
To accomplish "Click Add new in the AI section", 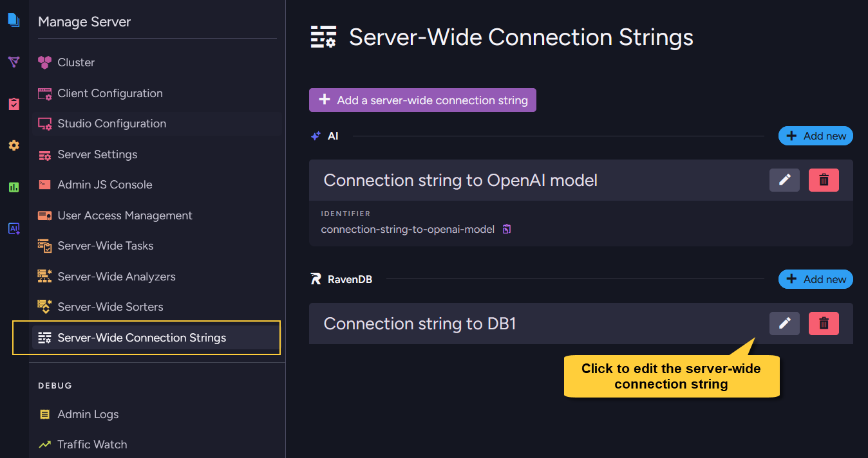I will [x=816, y=136].
